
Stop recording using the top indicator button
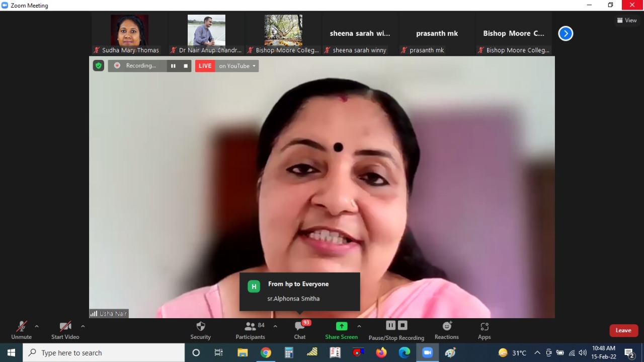186,66
